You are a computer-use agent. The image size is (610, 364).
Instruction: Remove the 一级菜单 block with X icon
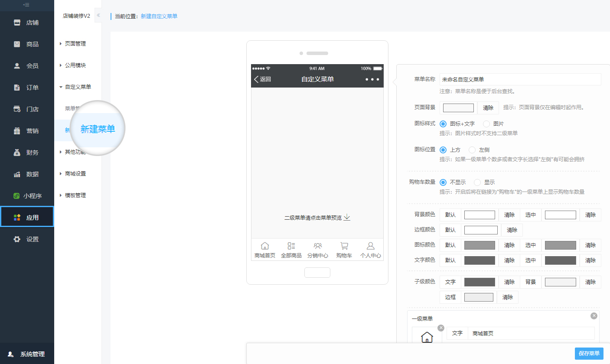click(x=594, y=315)
